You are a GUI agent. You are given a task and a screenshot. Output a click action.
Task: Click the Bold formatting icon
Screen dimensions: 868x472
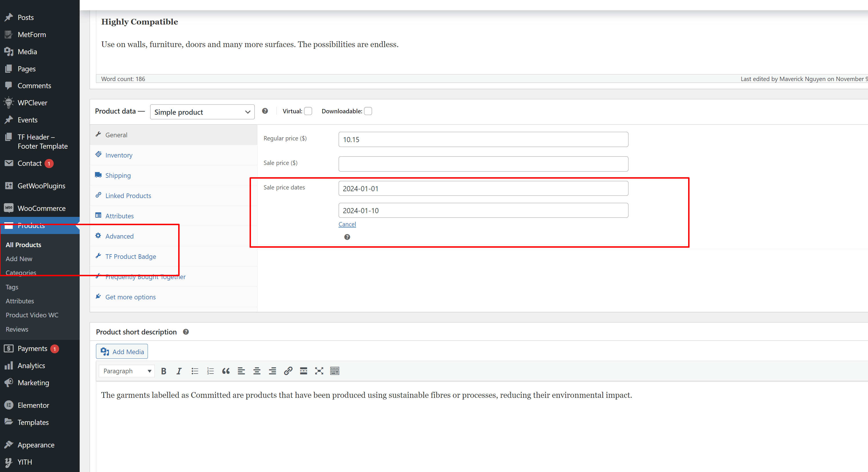(x=164, y=371)
